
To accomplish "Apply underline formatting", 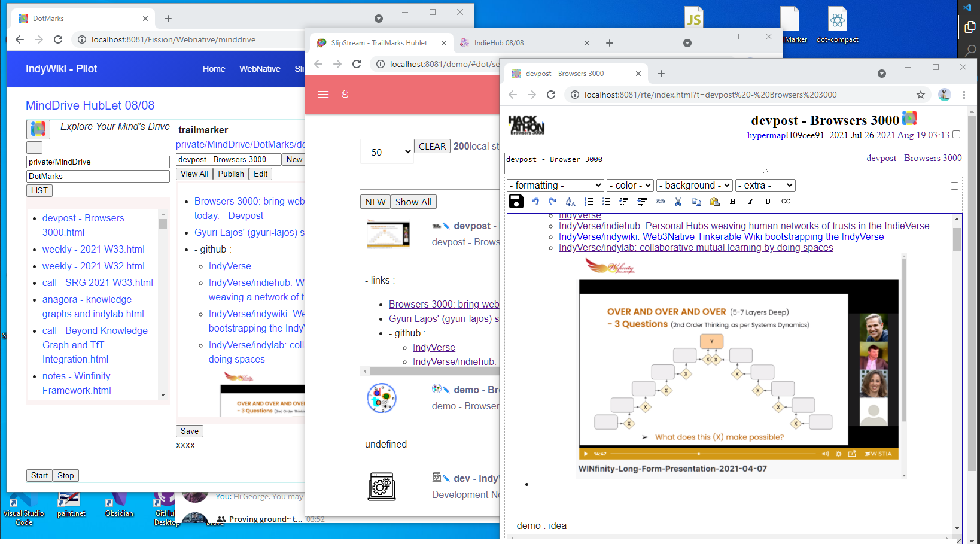I will click(768, 202).
